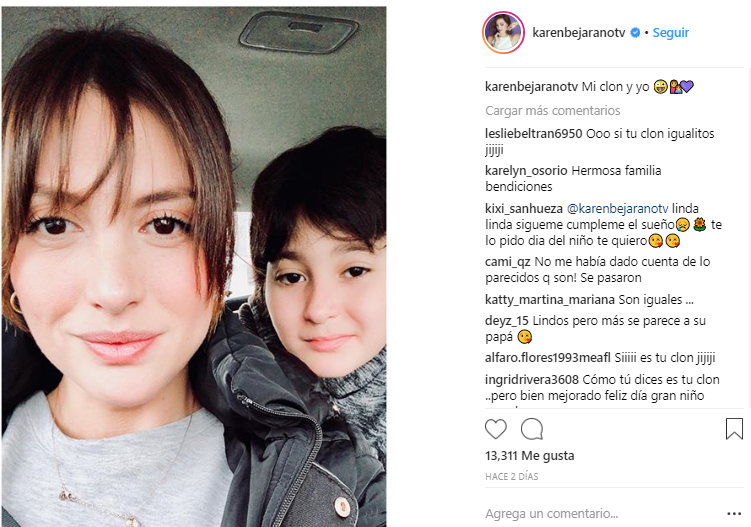751x527 pixels.
Task: Open the three-dot more options menu
Action: (734, 514)
